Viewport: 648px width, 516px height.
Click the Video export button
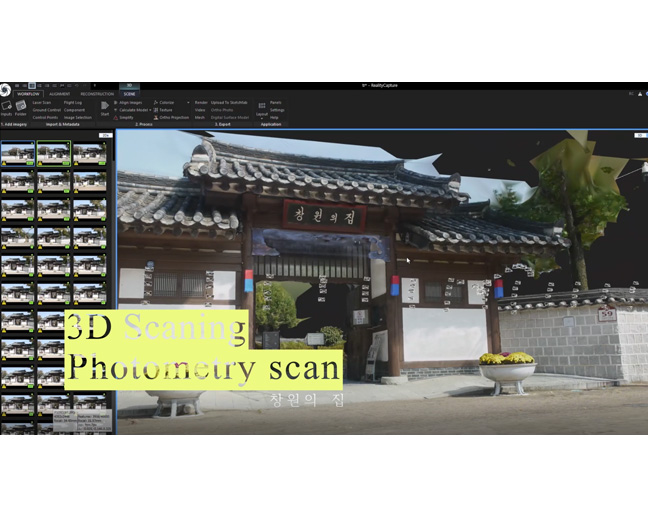click(x=200, y=110)
